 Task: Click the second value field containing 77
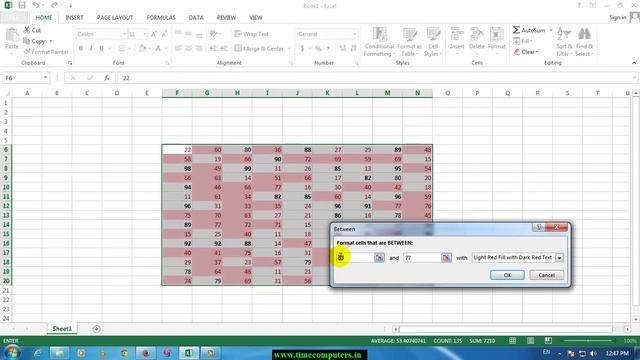[x=422, y=258]
